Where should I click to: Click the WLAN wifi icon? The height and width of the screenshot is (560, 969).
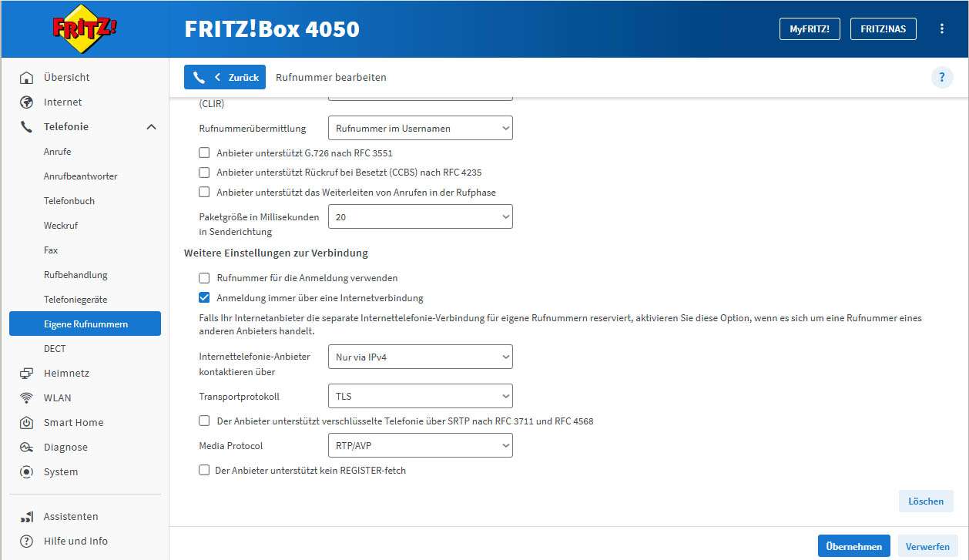click(x=26, y=398)
